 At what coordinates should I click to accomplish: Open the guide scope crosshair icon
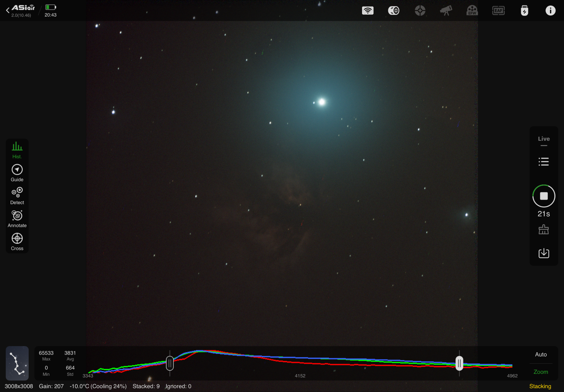[x=420, y=11]
